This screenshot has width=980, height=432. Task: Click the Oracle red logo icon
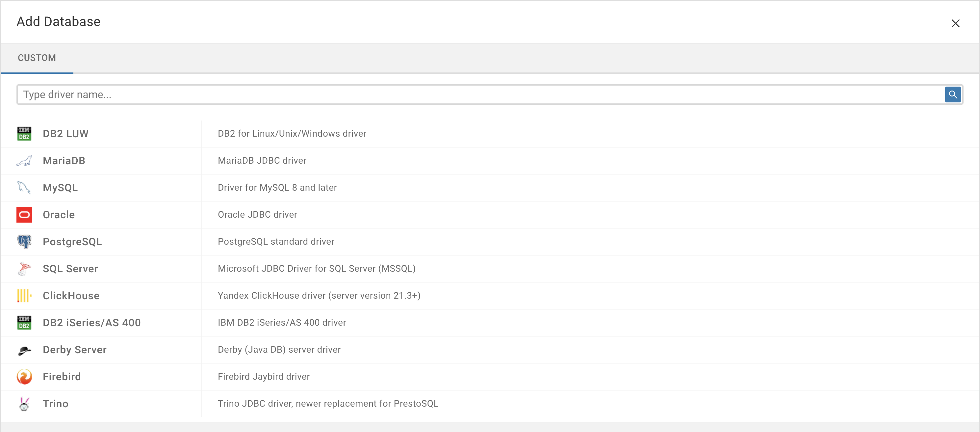(x=24, y=215)
